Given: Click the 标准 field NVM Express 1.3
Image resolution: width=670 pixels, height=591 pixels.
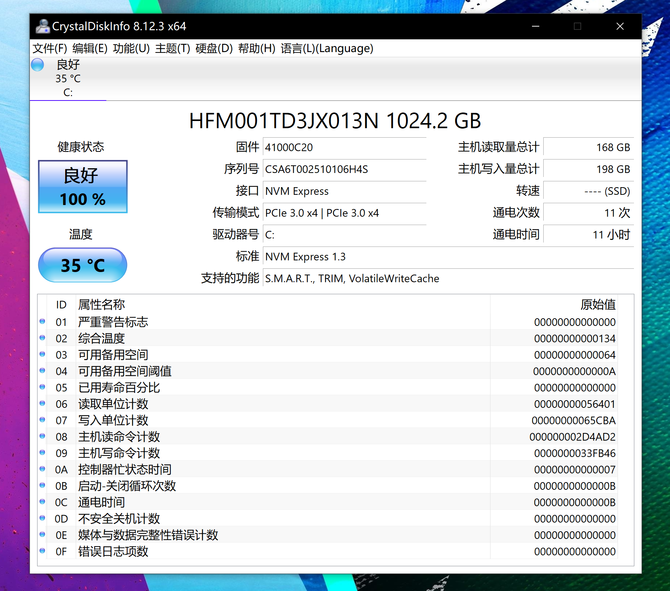Looking at the screenshot, I should click(x=448, y=256).
